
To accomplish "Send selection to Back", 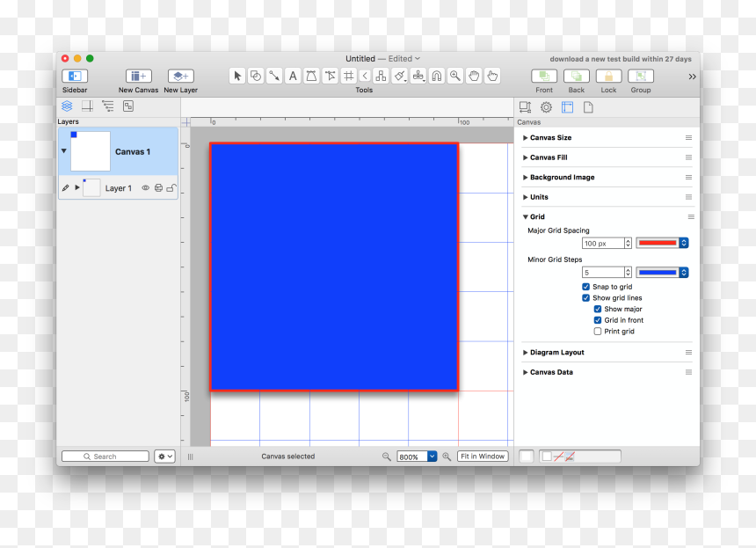I will [576, 77].
